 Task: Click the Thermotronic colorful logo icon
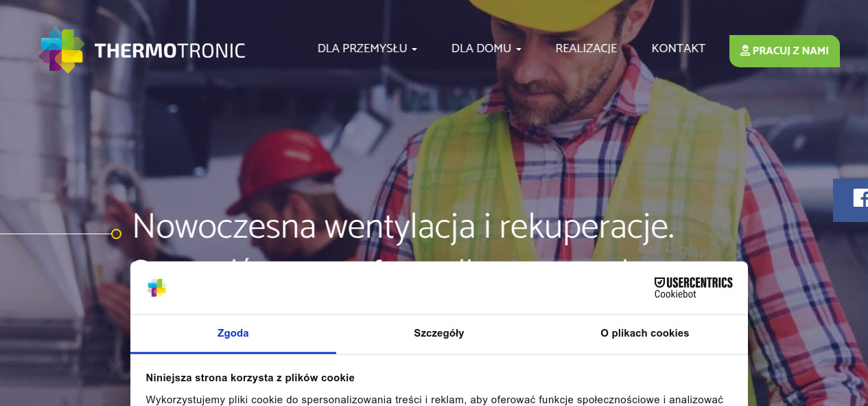[x=62, y=50]
